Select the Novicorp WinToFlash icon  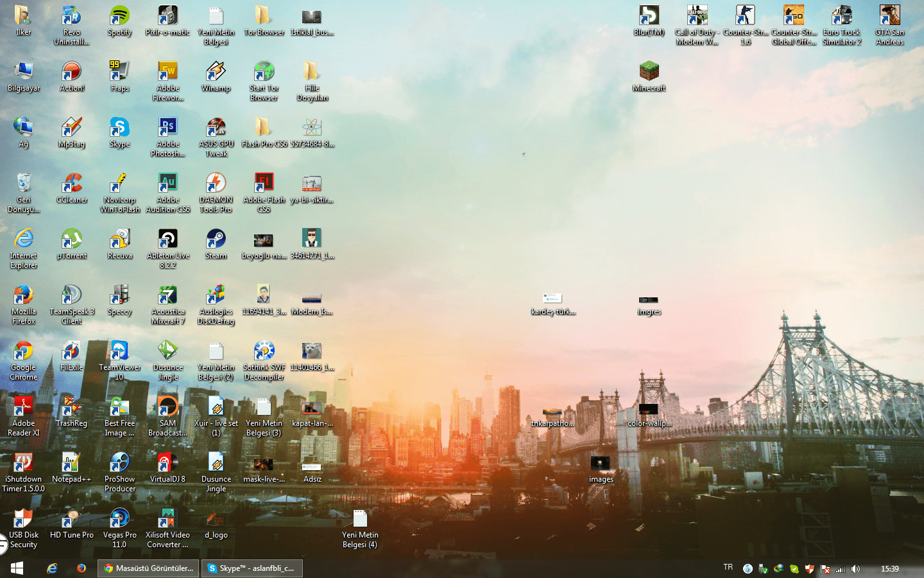coord(119,193)
